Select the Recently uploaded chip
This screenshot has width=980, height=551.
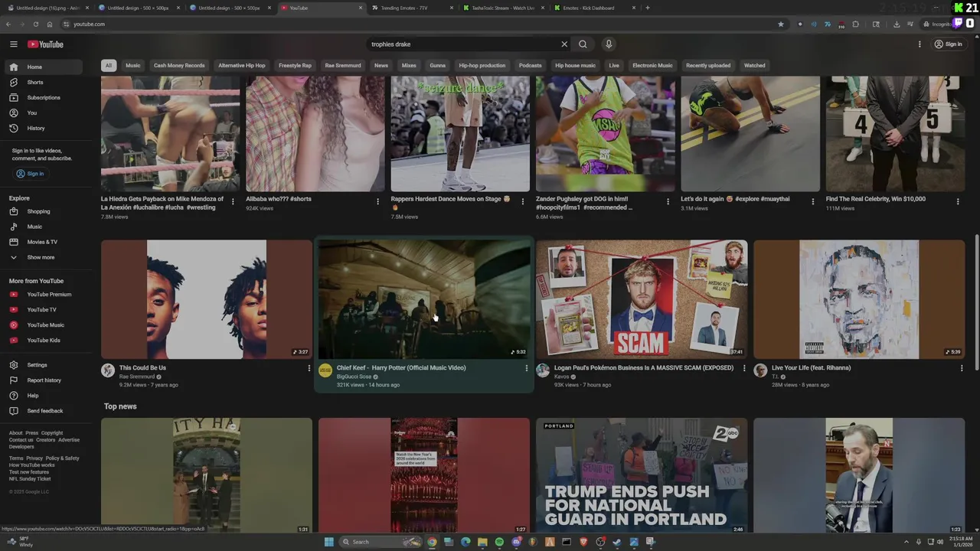click(708, 65)
